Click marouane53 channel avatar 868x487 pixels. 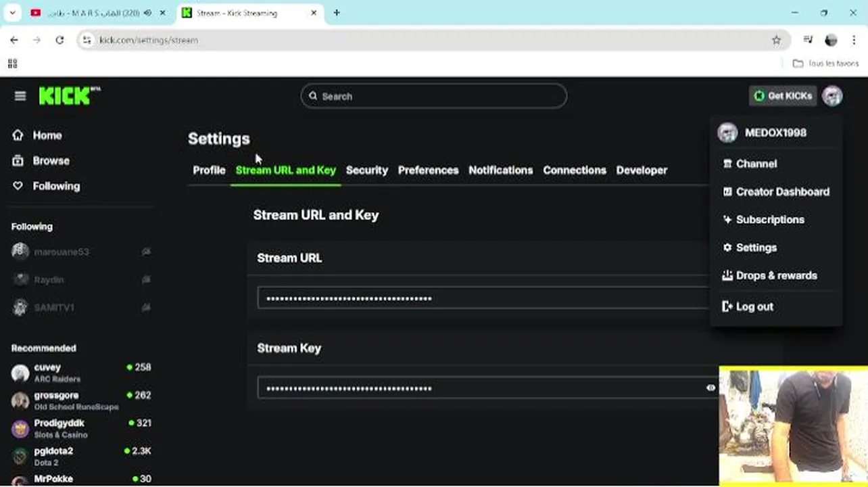pos(20,252)
